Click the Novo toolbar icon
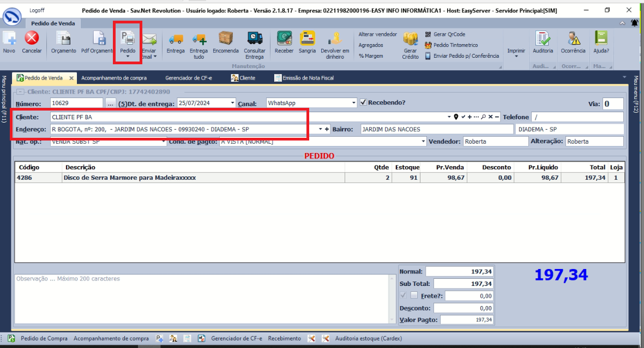Image resolution: width=644 pixels, height=348 pixels. [x=9, y=39]
